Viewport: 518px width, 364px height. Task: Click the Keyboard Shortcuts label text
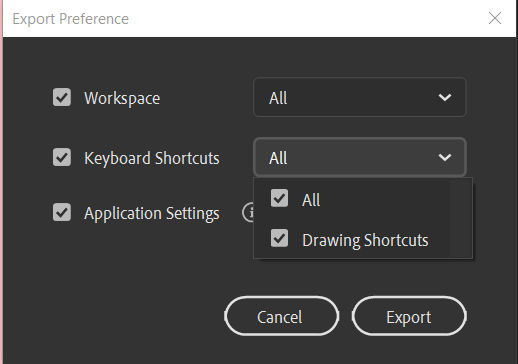[x=152, y=158]
